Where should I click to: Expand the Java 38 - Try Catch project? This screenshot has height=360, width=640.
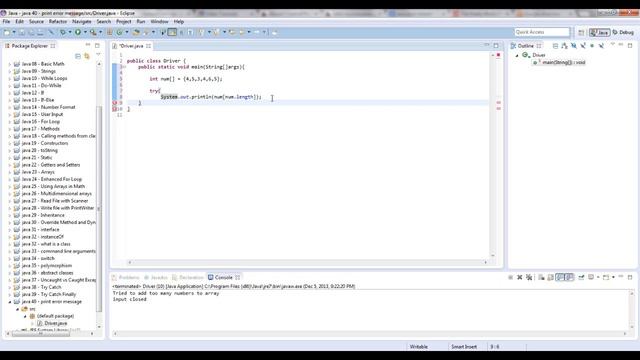(x=10, y=287)
